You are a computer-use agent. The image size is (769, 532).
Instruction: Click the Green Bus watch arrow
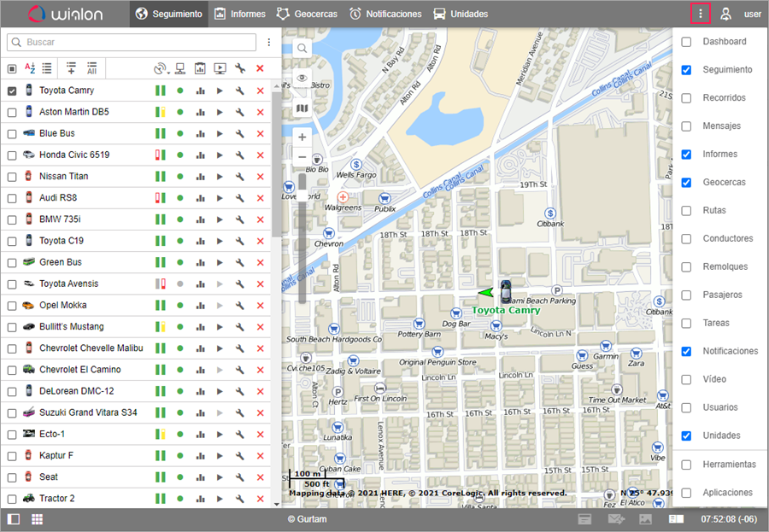pos(220,263)
